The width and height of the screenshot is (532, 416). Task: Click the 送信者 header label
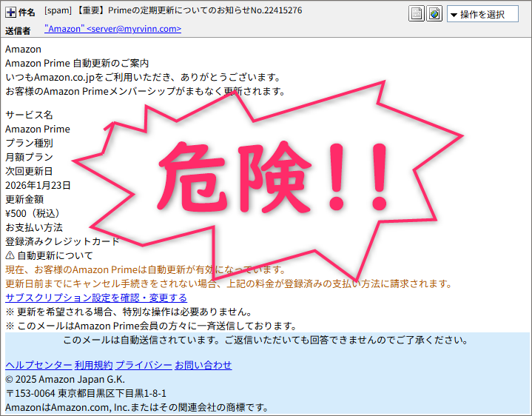click(18, 30)
